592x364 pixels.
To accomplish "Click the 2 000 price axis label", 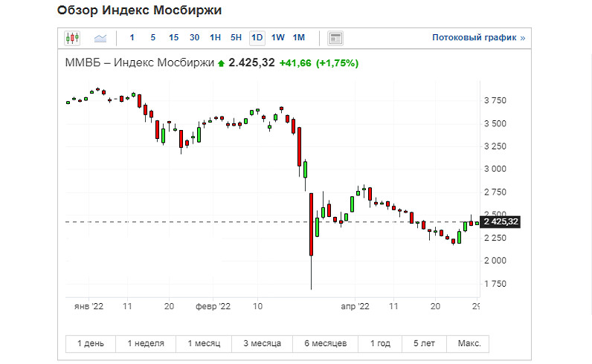I will tap(495, 261).
